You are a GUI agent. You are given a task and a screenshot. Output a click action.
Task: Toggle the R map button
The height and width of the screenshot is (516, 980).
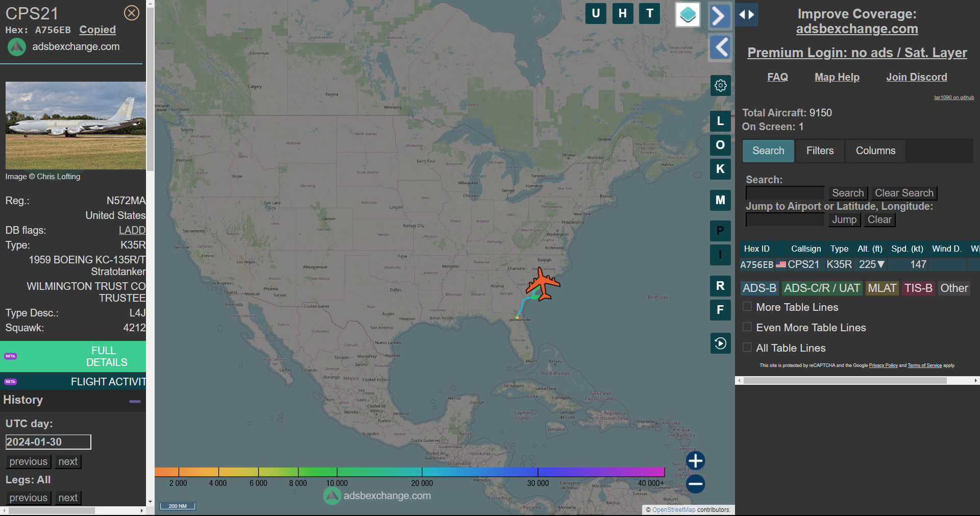click(x=721, y=286)
